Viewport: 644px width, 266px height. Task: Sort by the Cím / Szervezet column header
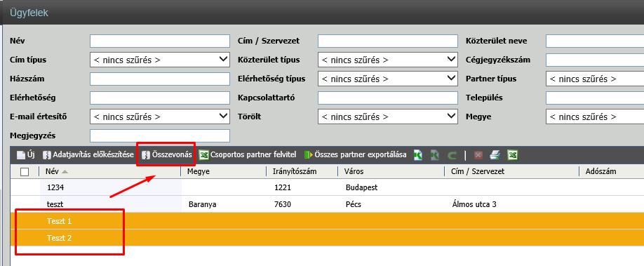pos(511,171)
